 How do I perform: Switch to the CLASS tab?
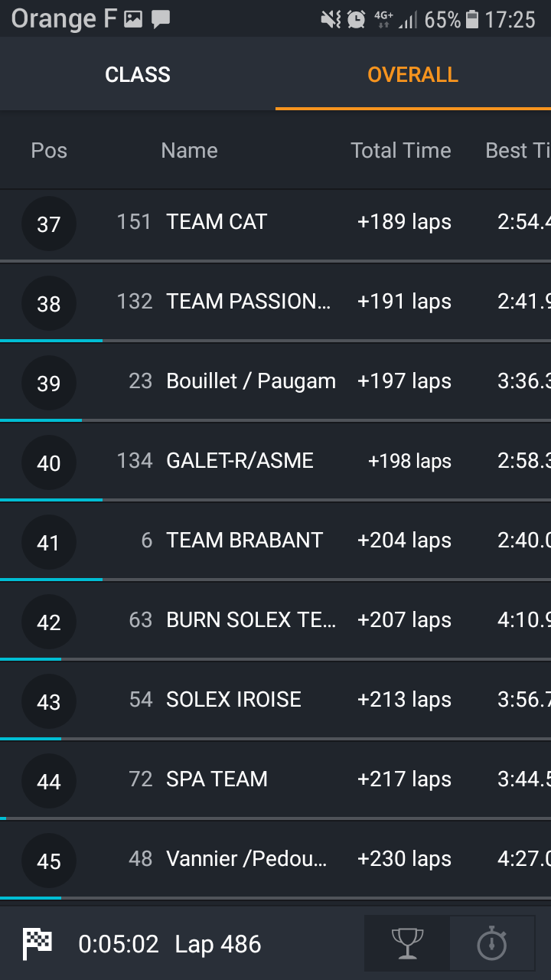tap(138, 74)
